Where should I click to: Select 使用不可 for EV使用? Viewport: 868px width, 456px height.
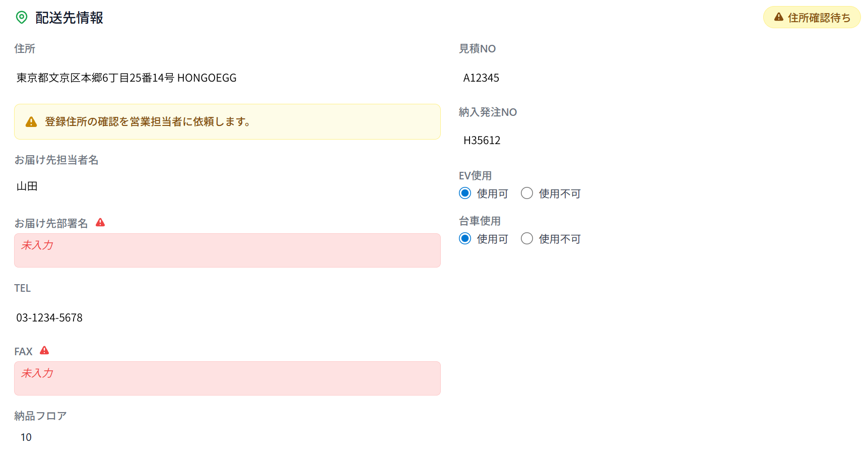(x=527, y=193)
